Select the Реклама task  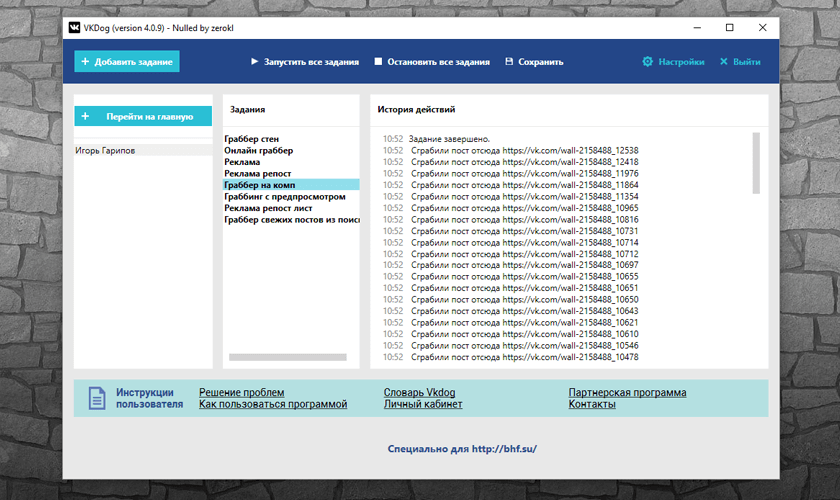(x=291, y=162)
